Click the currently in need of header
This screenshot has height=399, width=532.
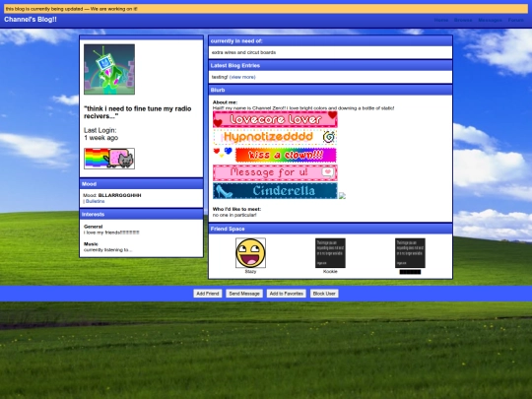click(x=330, y=41)
